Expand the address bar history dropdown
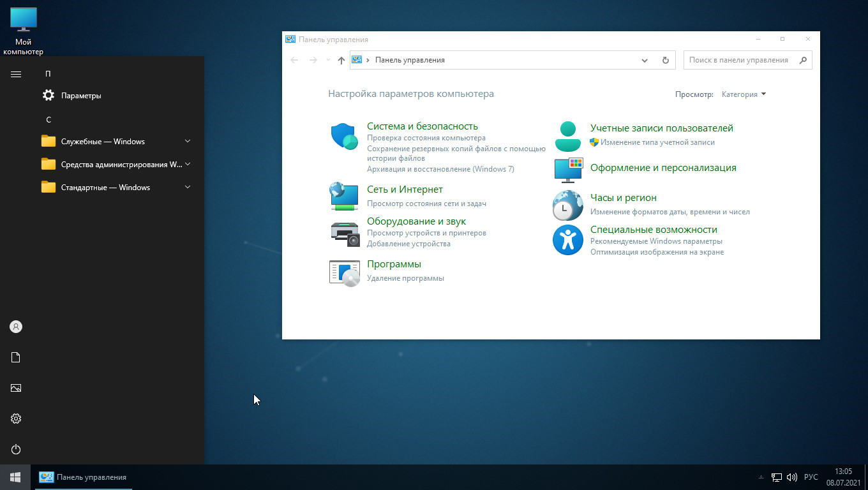The image size is (868, 490). click(645, 60)
